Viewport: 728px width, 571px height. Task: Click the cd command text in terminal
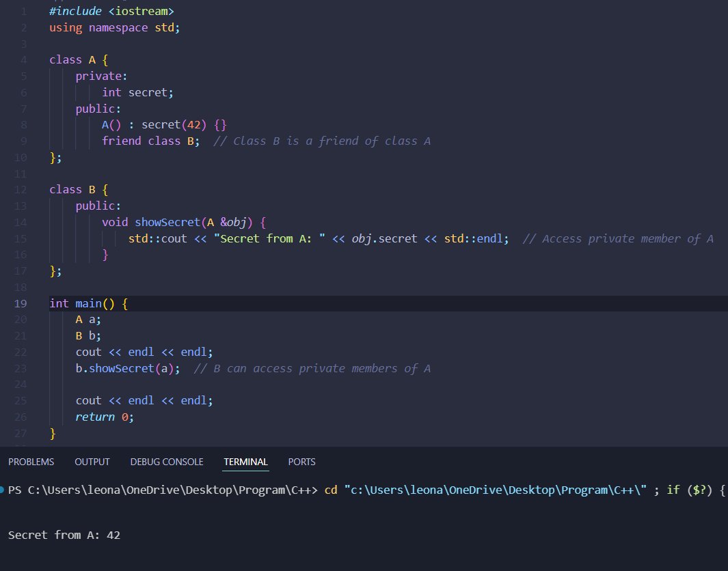pos(331,490)
